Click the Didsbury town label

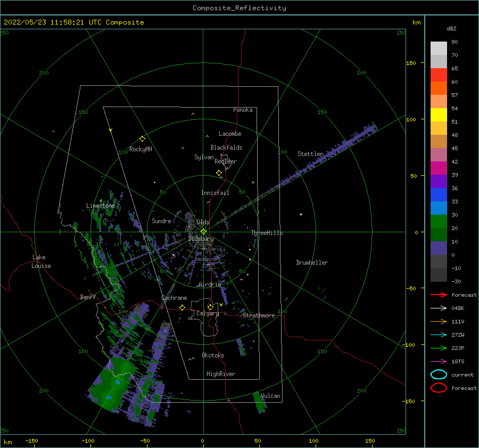(201, 239)
